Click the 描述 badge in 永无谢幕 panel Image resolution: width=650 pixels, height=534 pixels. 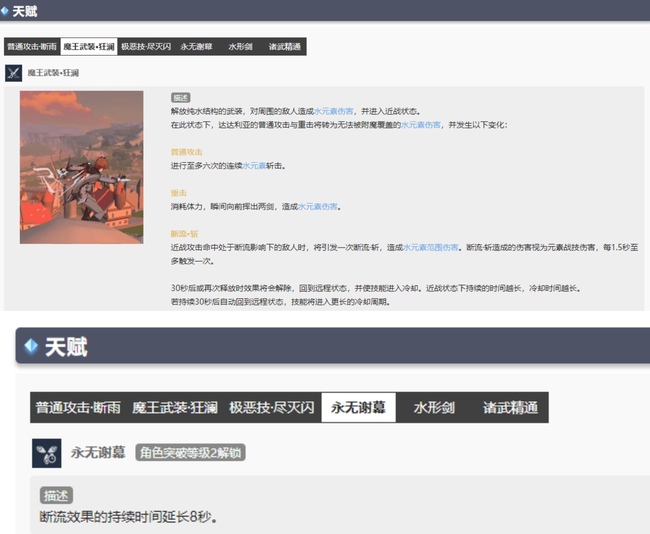tap(56, 495)
